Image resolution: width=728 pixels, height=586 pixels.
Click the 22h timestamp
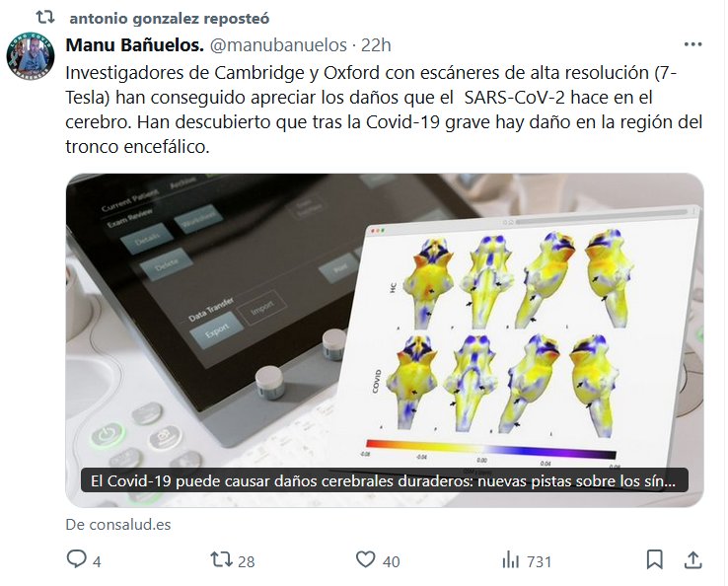pos(377,45)
